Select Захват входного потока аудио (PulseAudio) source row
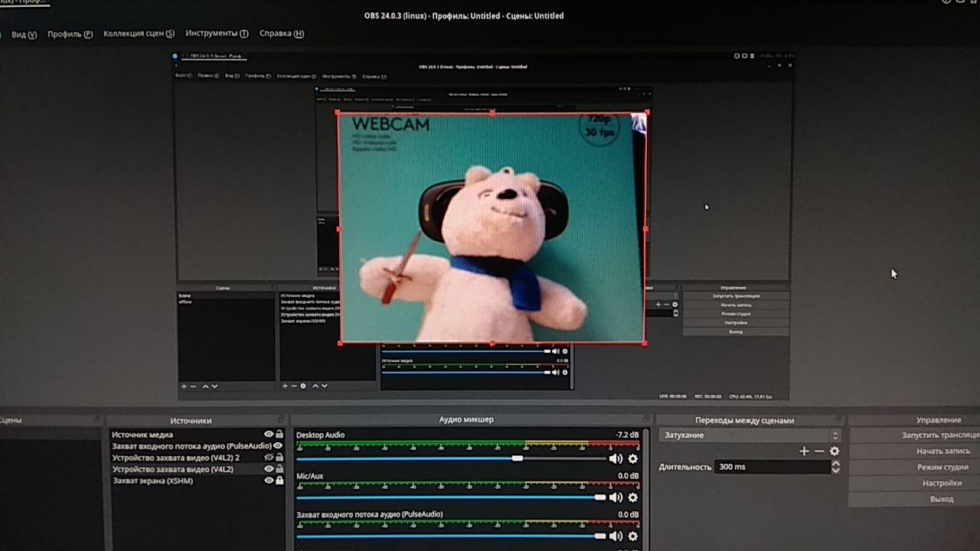This screenshot has width=980, height=551. 192,446
